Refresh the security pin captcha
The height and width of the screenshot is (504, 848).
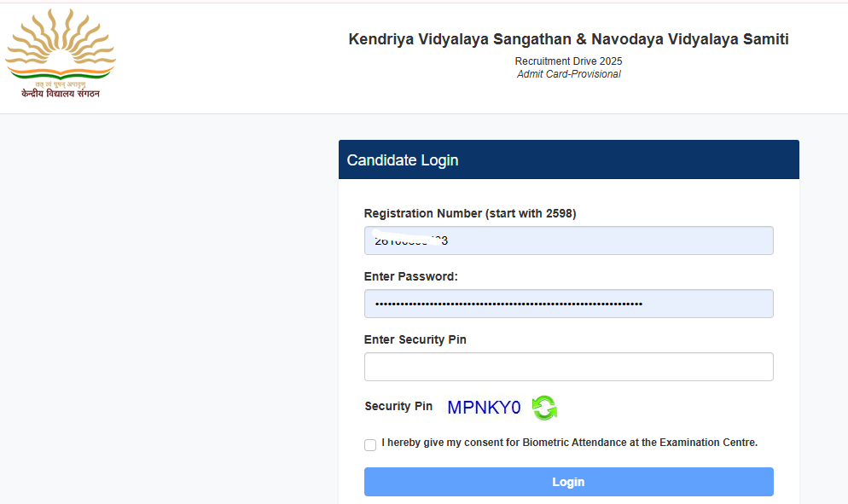tap(544, 408)
